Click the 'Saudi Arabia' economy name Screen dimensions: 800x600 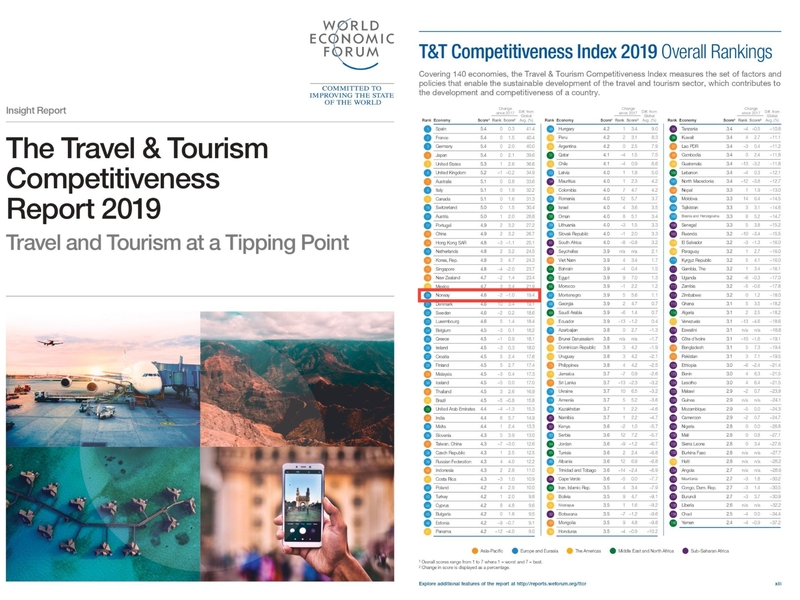click(570, 313)
